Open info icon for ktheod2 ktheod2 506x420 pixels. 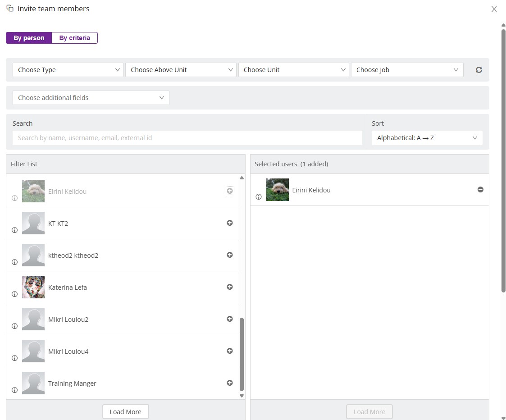click(x=14, y=262)
